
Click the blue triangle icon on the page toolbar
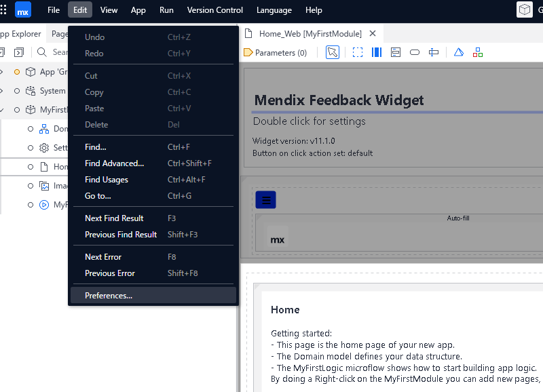(x=458, y=52)
